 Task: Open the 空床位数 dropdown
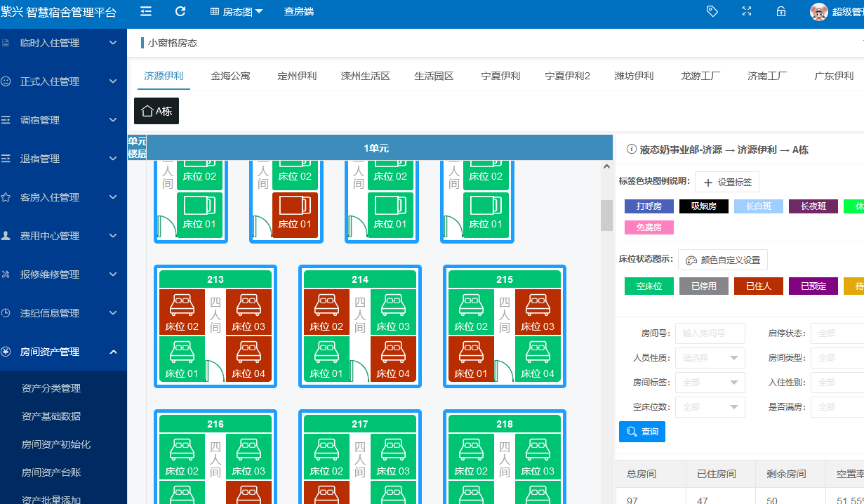(710, 407)
